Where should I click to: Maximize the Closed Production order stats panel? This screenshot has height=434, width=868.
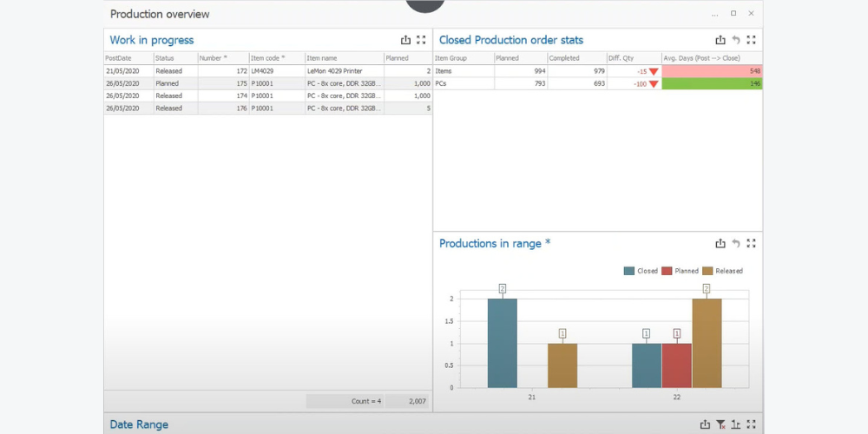pos(751,40)
